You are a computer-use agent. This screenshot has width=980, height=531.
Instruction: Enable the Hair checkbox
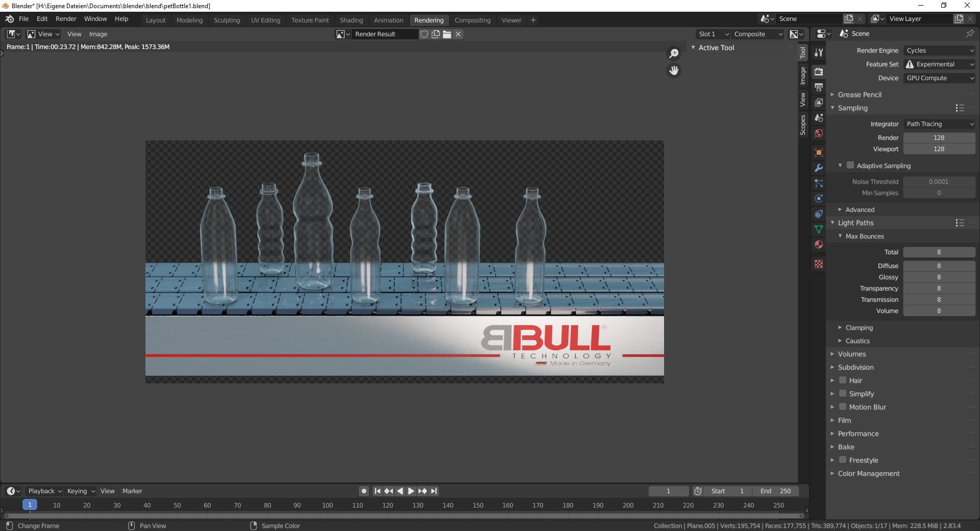click(x=843, y=380)
